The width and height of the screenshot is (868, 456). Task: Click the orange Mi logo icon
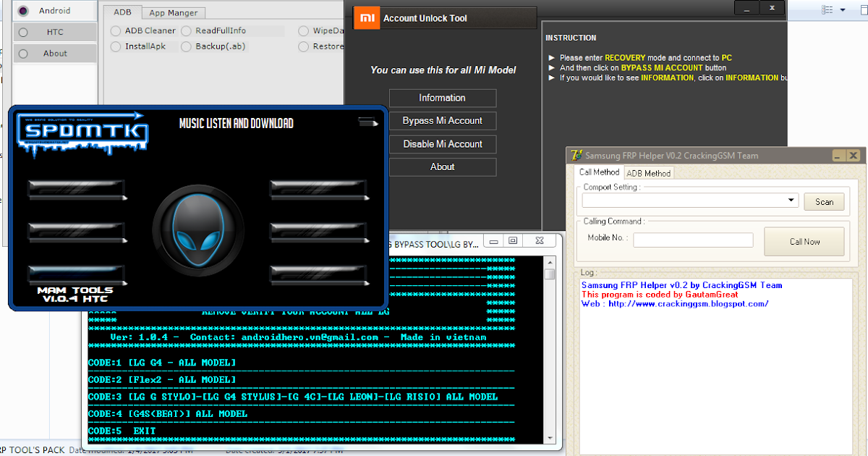pos(367,18)
